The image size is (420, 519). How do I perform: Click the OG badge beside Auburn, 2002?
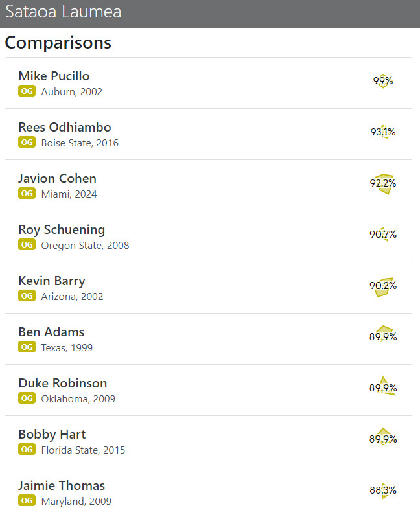27,91
